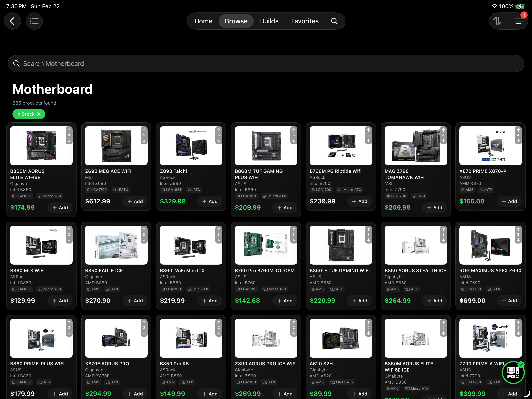The width and height of the screenshot is (532, 399).
Task: Open the Builds tab
Action: [269, 21]
